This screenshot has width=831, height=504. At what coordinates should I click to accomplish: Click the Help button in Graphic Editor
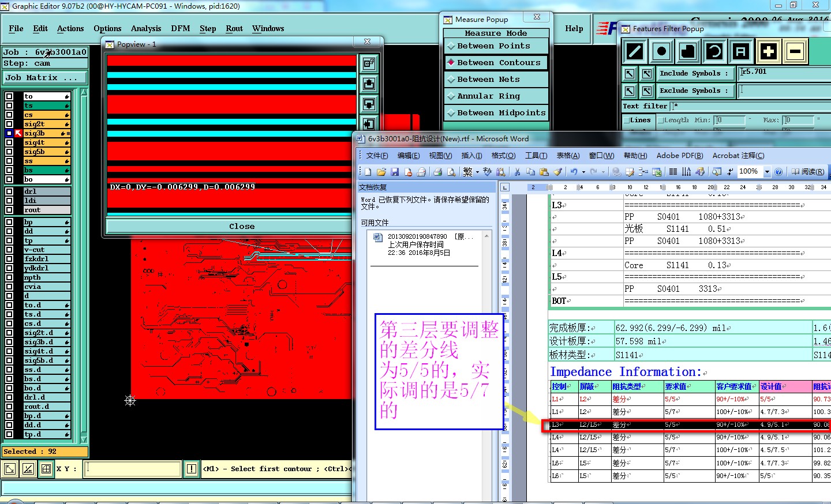tap(574, 28)
